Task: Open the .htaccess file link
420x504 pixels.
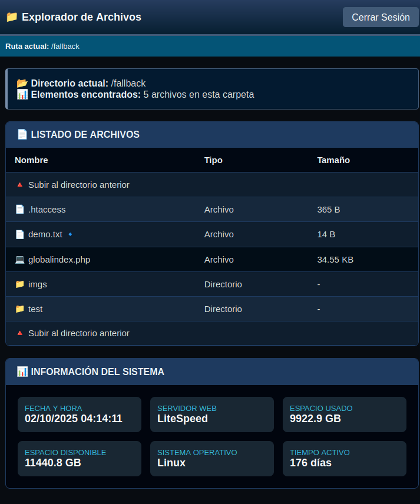Action: coord(47,210)
